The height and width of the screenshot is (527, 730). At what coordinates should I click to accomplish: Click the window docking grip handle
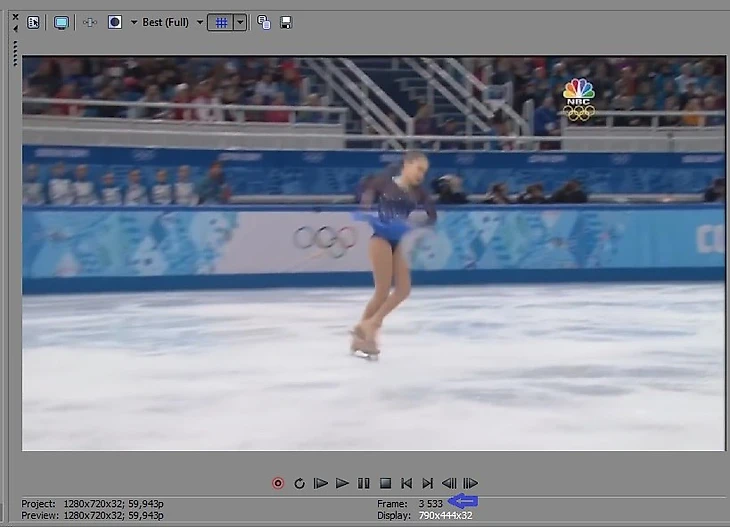(15, 53)
